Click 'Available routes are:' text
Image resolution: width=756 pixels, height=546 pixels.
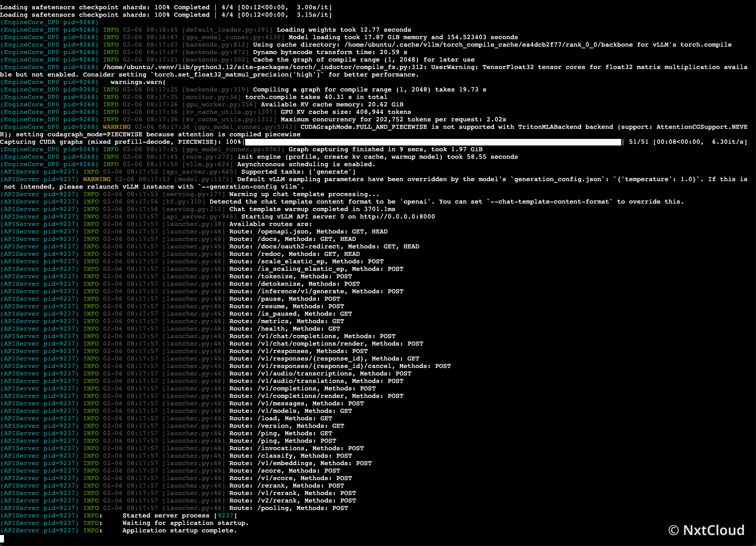[x=271, y=224]
